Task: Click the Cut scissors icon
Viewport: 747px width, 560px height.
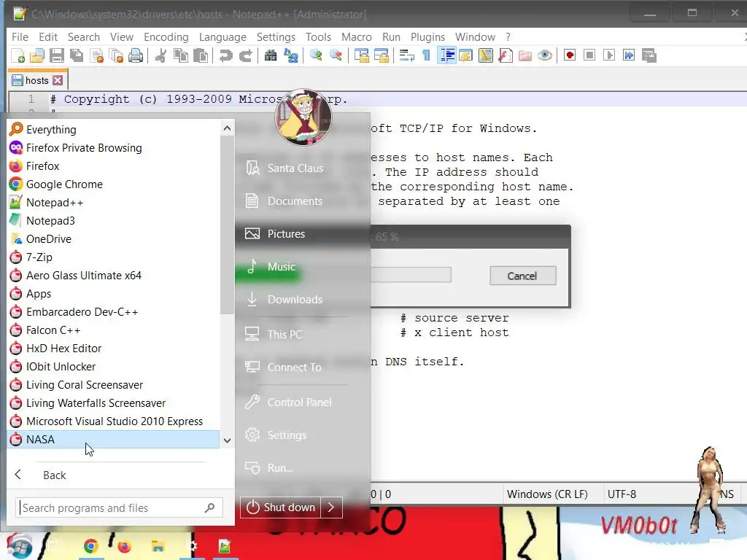Action: 160,55
